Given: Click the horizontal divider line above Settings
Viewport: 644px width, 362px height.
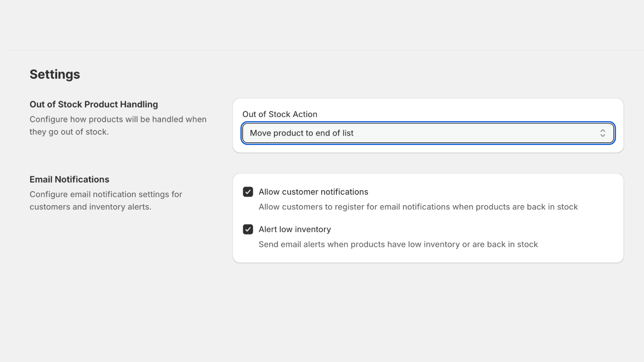Looking at the screenshot, I should click(322, 50).
